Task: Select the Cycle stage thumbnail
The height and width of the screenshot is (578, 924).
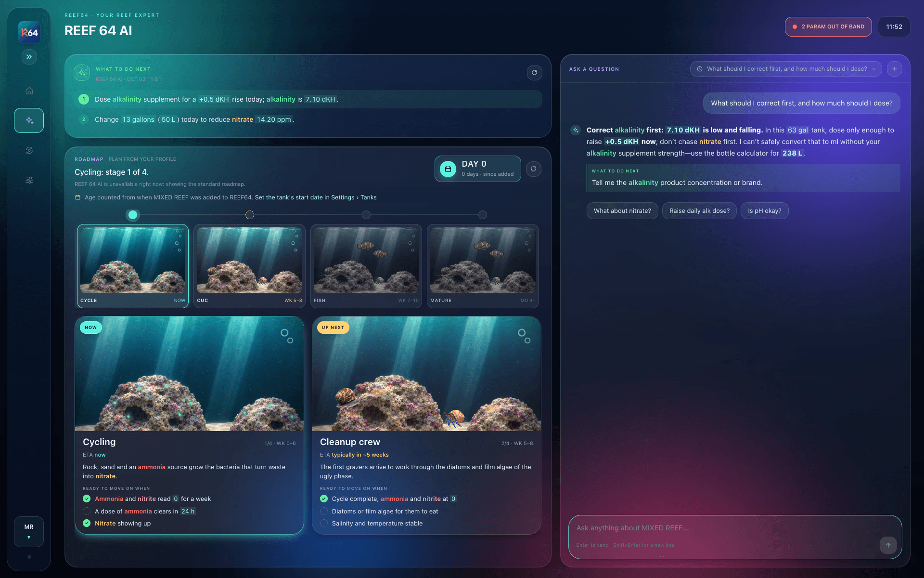Action: tap(133, 266)
